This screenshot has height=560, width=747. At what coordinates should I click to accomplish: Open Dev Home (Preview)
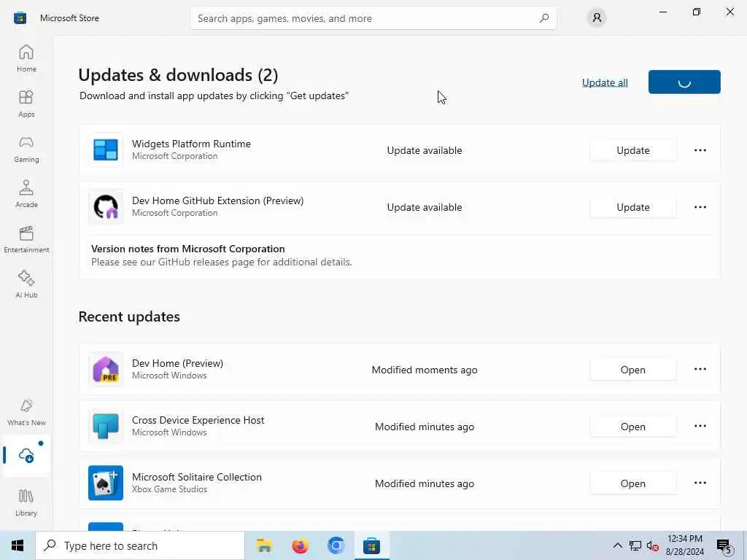[632, 370]
